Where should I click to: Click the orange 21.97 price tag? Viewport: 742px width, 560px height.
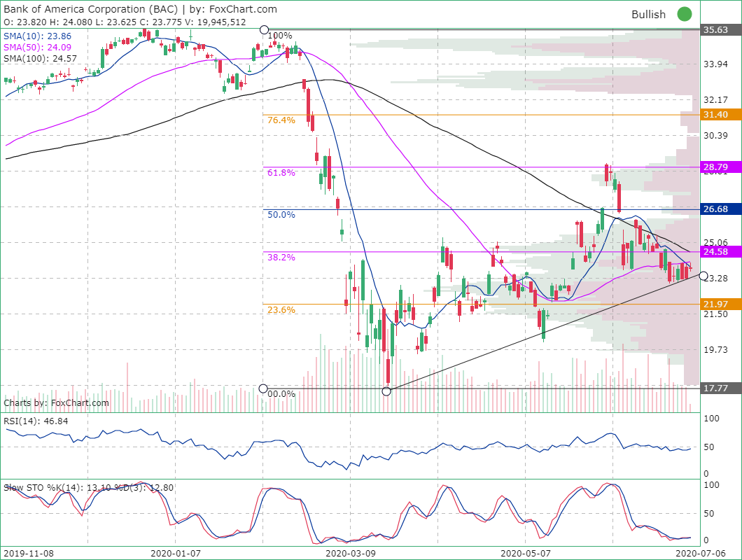(x=721, y=304)
